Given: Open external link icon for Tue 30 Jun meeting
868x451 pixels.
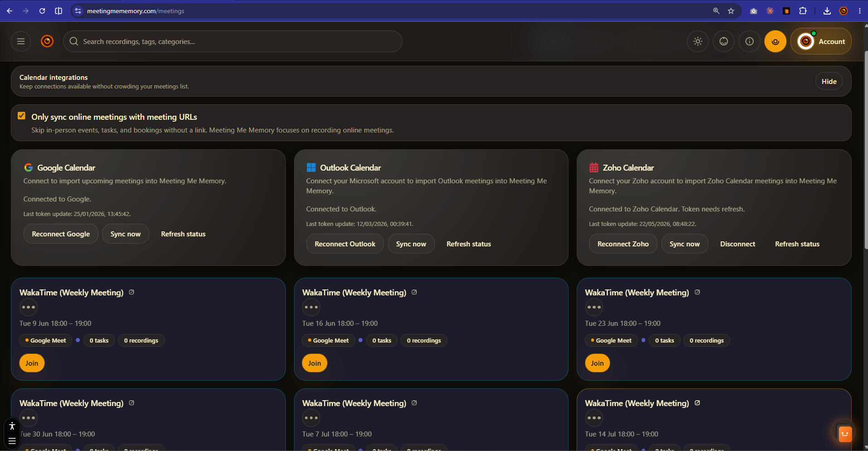Looking at the screenshot, I should click(x=132, y=403).
